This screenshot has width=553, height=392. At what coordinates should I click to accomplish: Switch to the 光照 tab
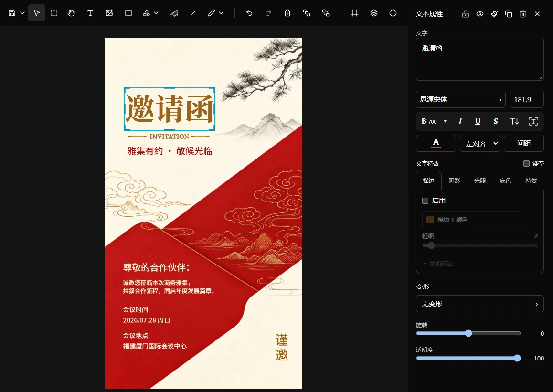click(x=479, y=180)
